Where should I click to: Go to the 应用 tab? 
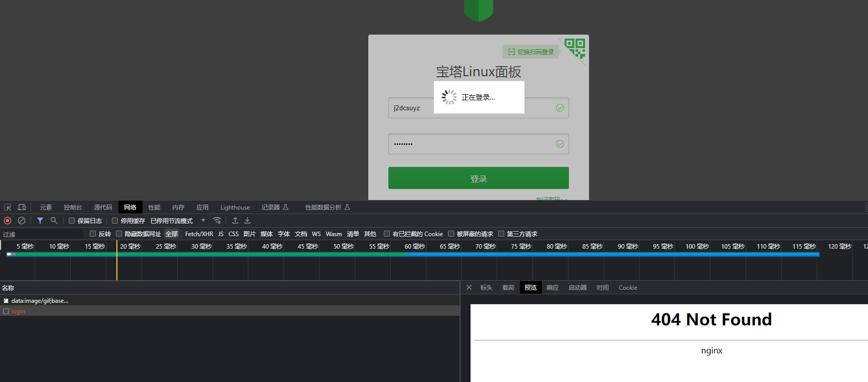tap(203, 207)
